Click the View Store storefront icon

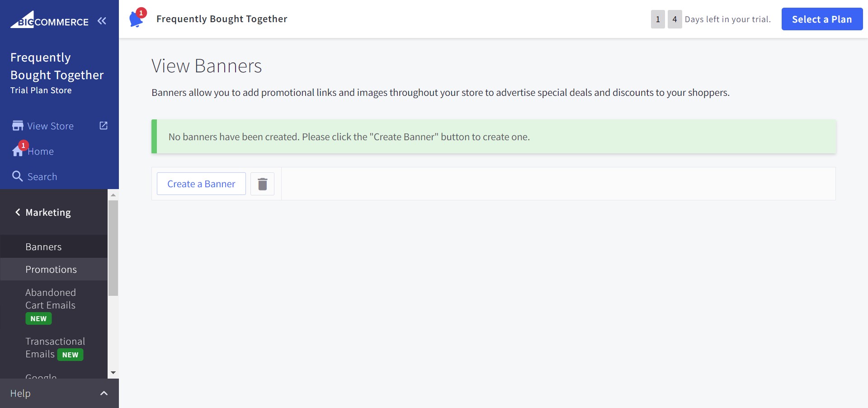point(18,126)
